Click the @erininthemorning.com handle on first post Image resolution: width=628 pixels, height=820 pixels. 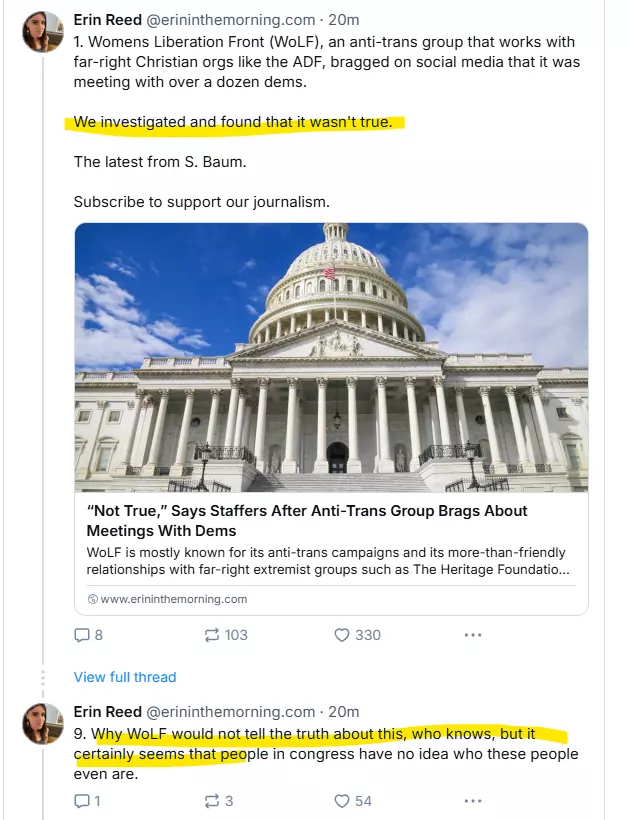(x=231, y=20)
